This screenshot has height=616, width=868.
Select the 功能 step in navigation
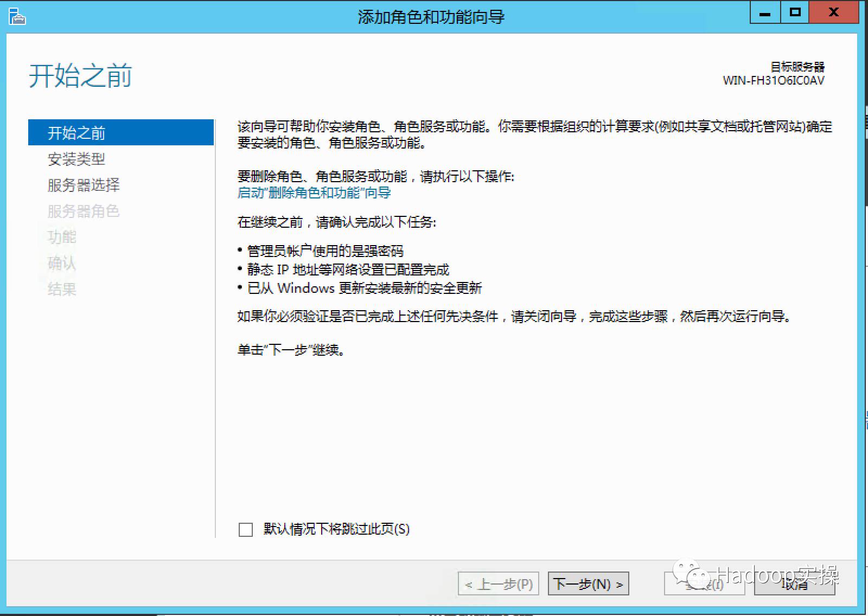61,237
